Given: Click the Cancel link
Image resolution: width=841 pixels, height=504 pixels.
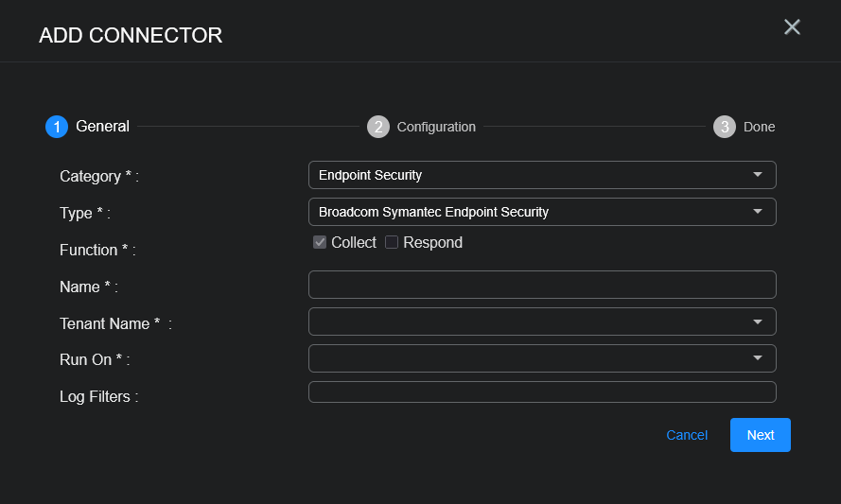Looking at the screenshot, I should (687, 435).
